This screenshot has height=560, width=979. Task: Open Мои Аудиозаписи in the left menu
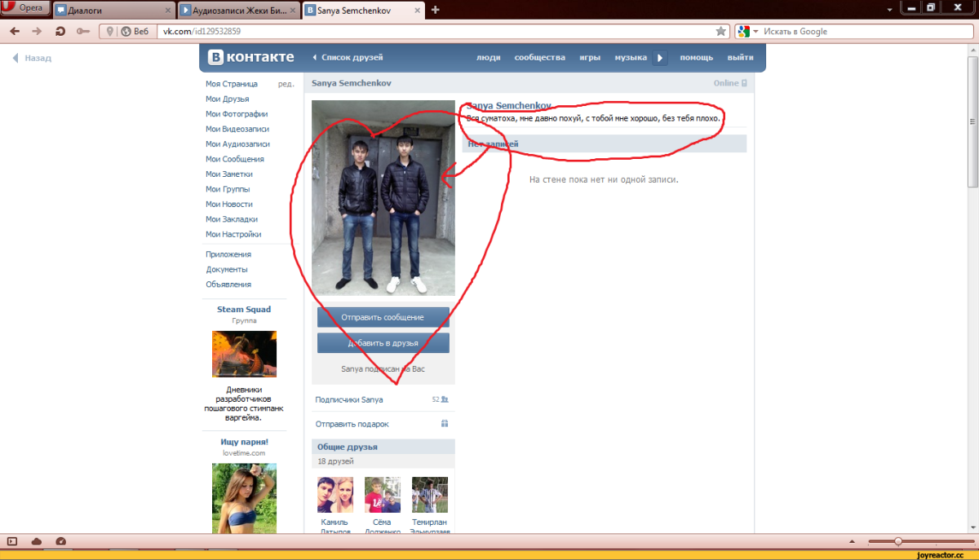[237, 144]
